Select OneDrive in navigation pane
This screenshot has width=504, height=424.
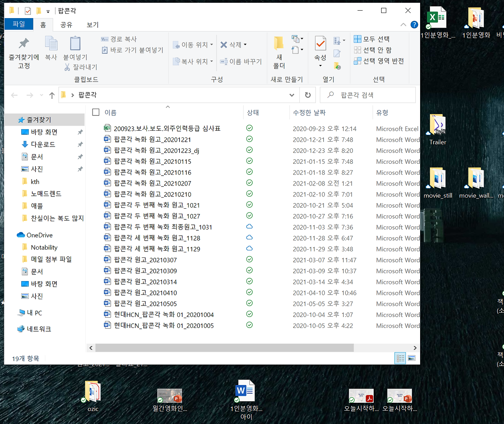(39, 235)
